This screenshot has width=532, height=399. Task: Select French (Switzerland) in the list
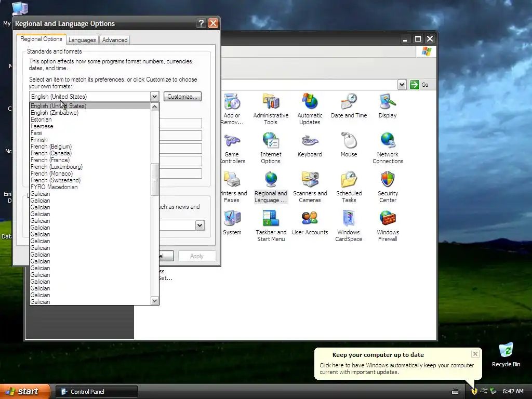(x=90, y=180)
